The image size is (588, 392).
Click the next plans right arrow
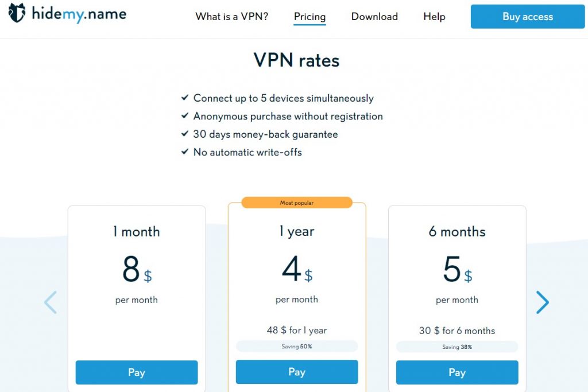pyautogui.click(x=542, y=302)
